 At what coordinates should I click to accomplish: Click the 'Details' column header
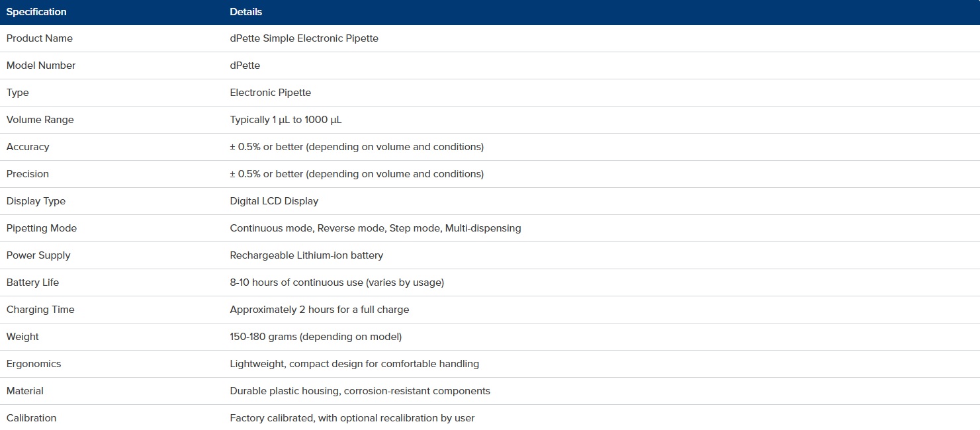[x=246, y=12]
